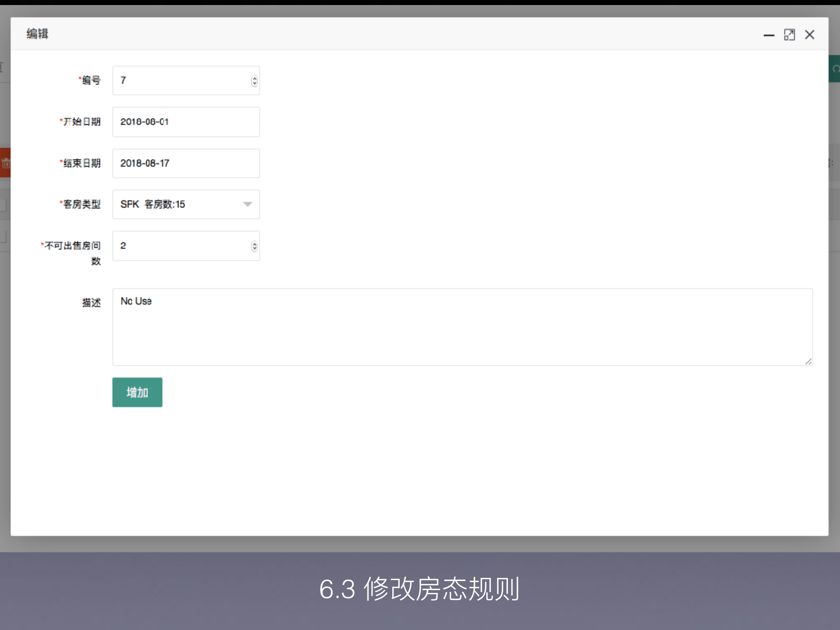
Task: Click the green refresh icon button
Action: pos(835,69)
